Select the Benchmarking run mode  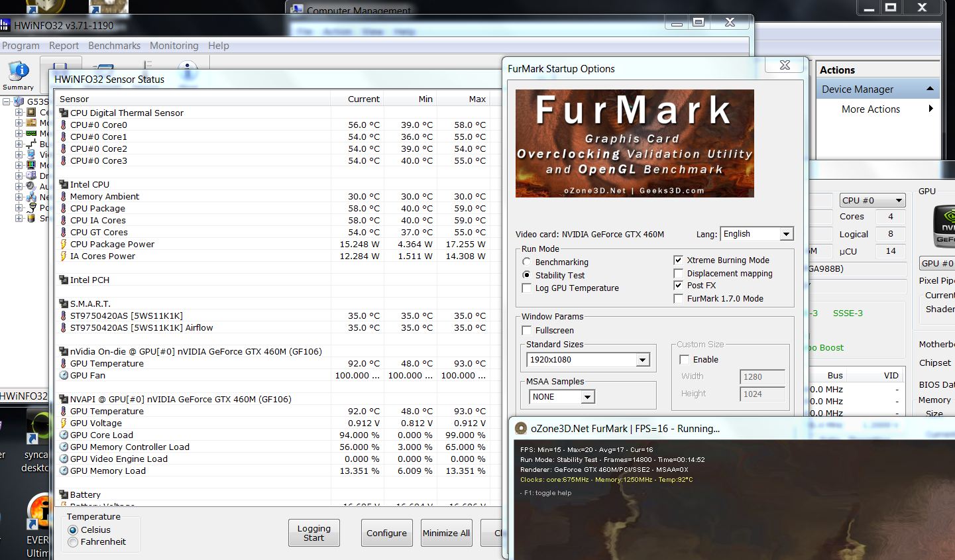[527, 262]
